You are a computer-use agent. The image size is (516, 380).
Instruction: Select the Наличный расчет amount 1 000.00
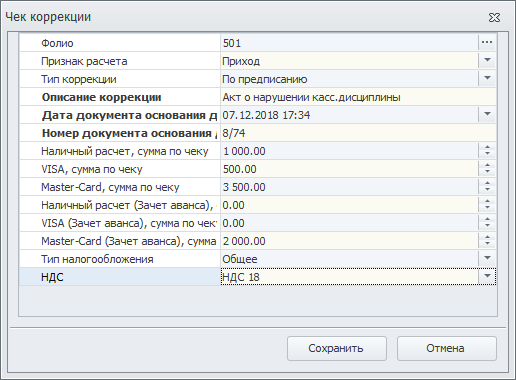click(x=349, y=151)
